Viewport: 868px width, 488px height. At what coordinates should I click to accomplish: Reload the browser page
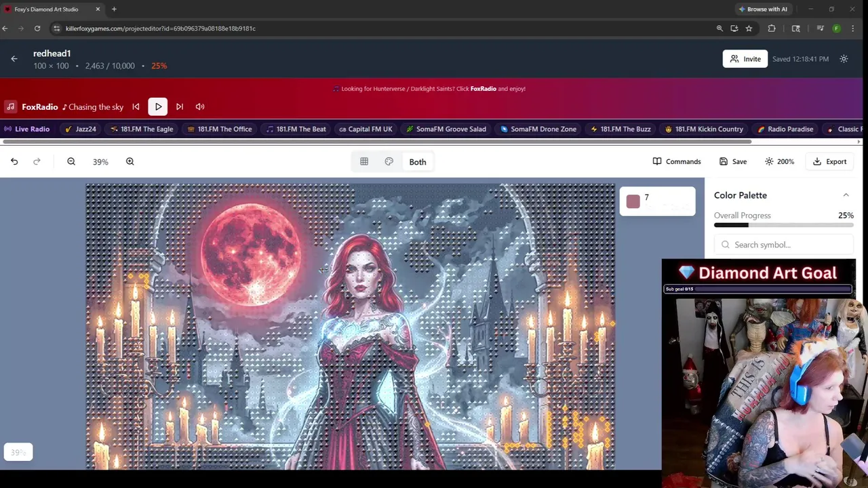[37, 28]
